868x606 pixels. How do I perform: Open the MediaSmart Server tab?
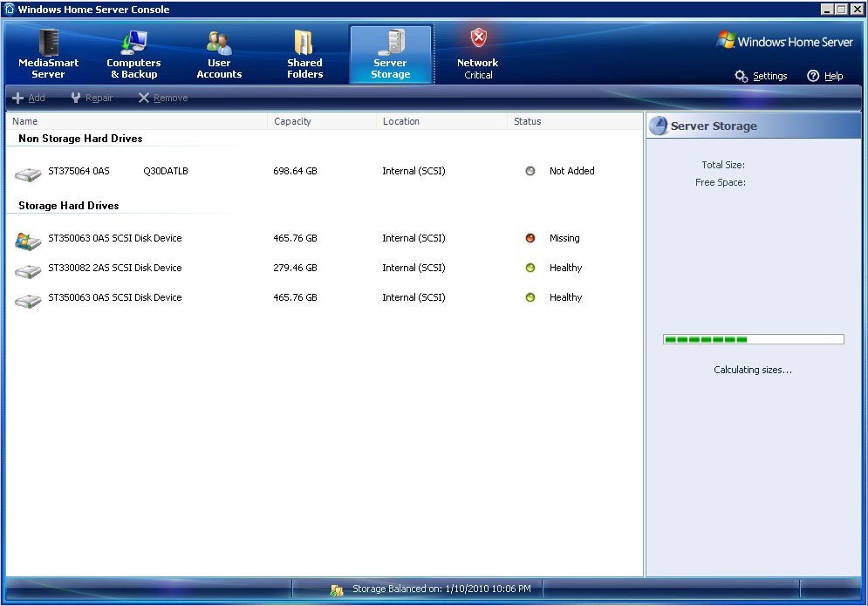[x=48, y=54]
